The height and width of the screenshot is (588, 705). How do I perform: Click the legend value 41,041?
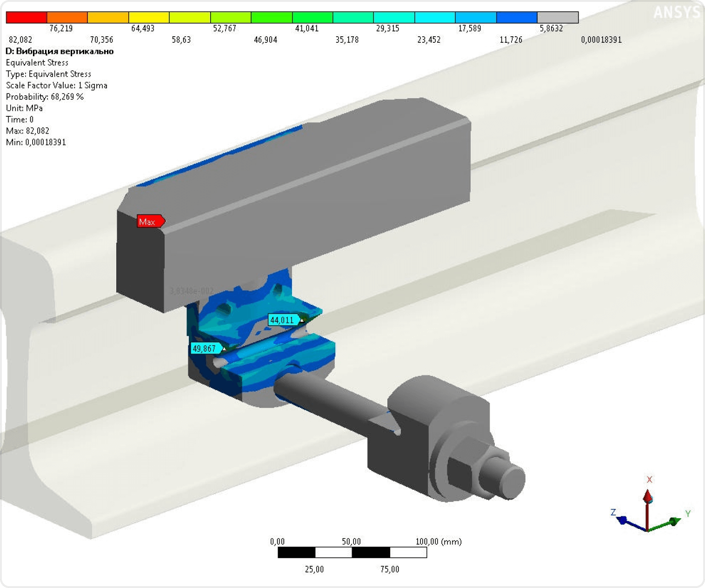click(307, 28)
